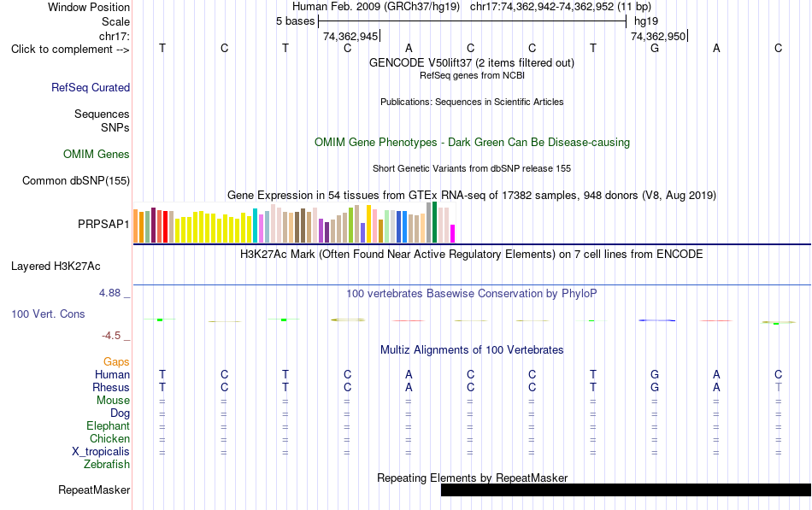Click the orange Gaps label
This screenshot has width=812, height=510.
click(x=116, y=362)
